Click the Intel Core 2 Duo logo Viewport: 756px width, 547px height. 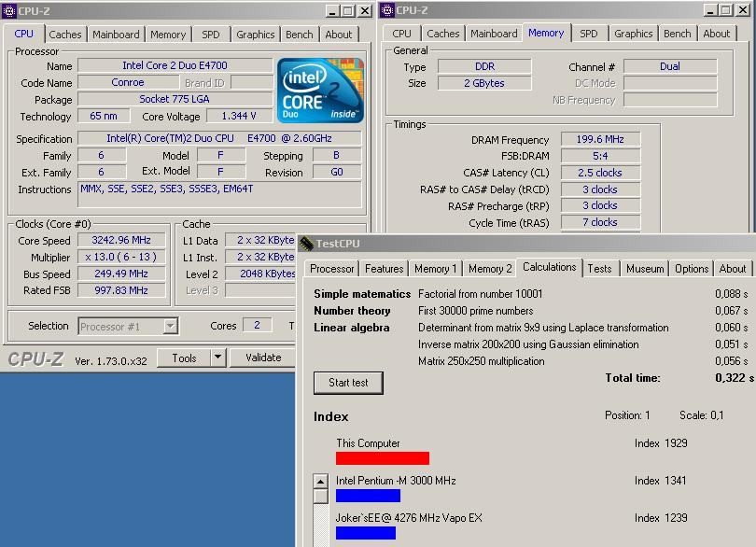pyautogui.click(x=321, y=91)
